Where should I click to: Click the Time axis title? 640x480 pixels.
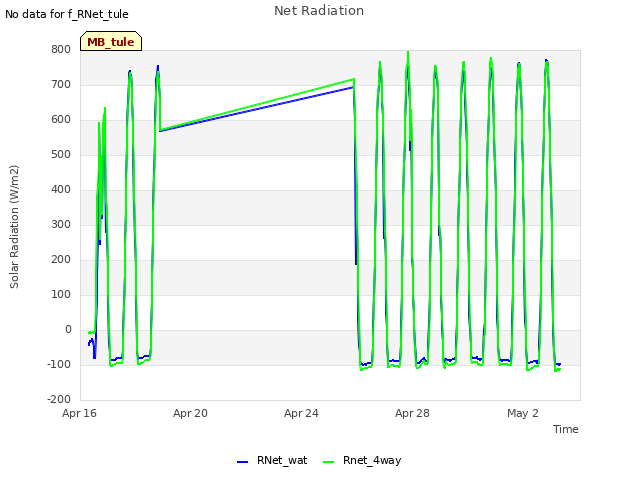566,429
